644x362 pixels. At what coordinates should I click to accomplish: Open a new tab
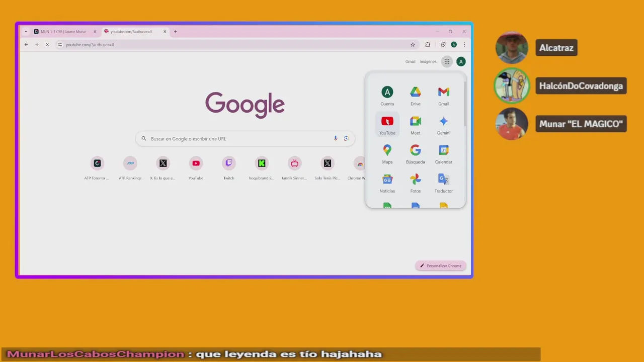(x=175, y=32)
